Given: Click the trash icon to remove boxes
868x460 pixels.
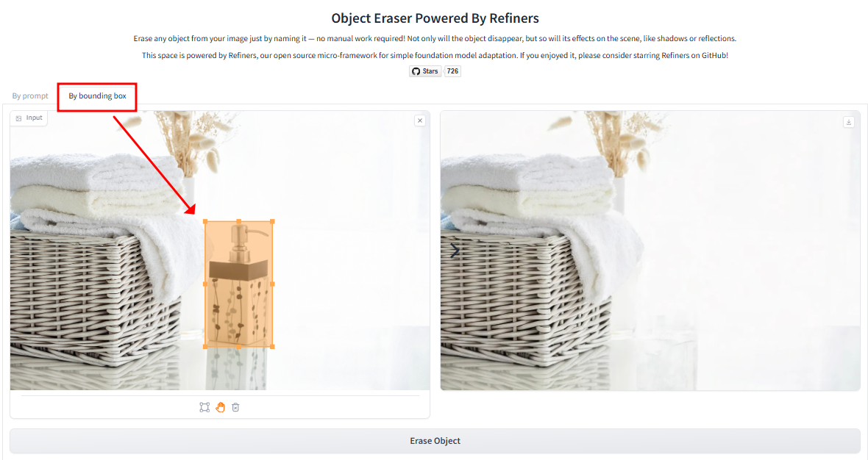Looking at the screenshot, I should point(235,408).
